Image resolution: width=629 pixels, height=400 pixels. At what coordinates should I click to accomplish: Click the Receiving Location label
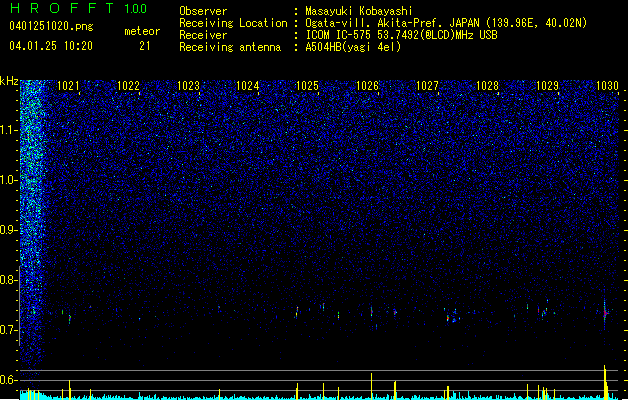[x=233, y=23]
